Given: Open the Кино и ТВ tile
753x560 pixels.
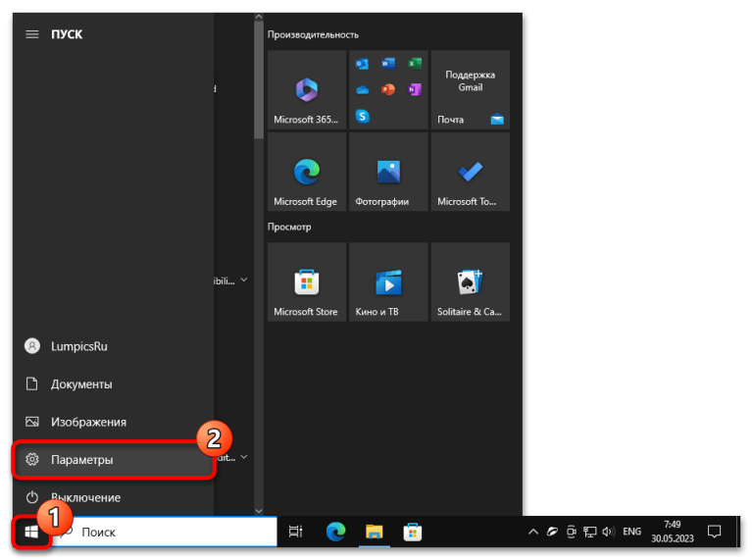Looking at the screenshot, I should pyautogui.click(x=388, y=281).
